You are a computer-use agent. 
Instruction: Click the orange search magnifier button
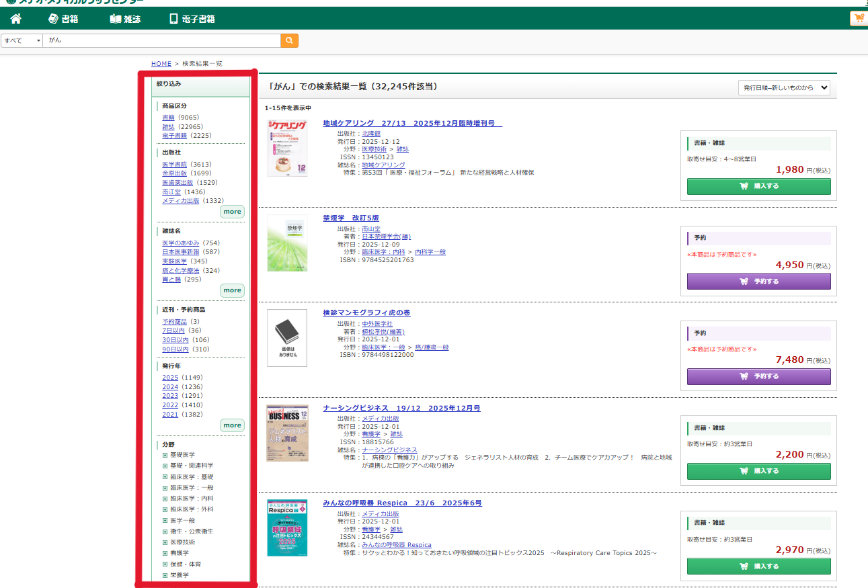click(x=289, y=41)
